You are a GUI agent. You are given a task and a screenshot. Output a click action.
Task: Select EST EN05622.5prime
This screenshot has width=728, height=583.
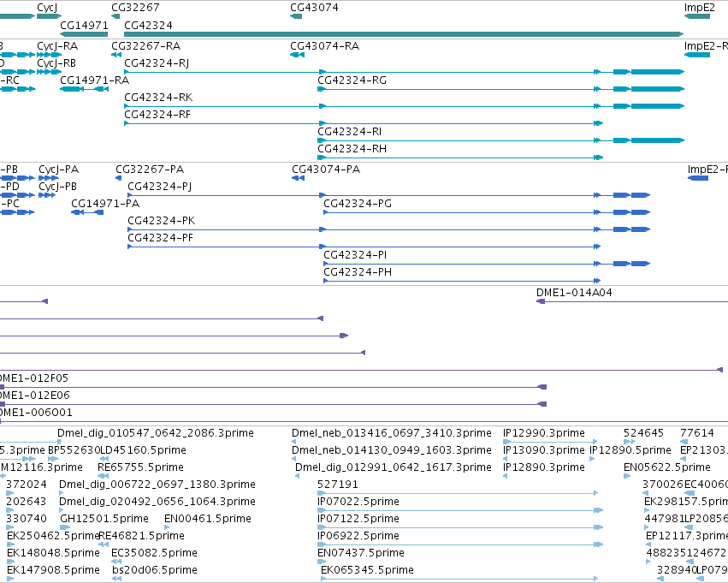pos(666,467)
